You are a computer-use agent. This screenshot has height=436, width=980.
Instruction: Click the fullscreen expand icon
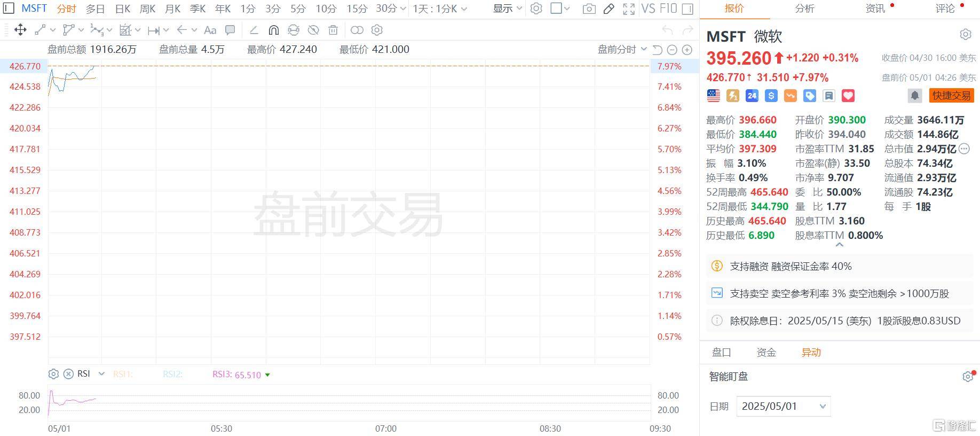click(629, 9)
